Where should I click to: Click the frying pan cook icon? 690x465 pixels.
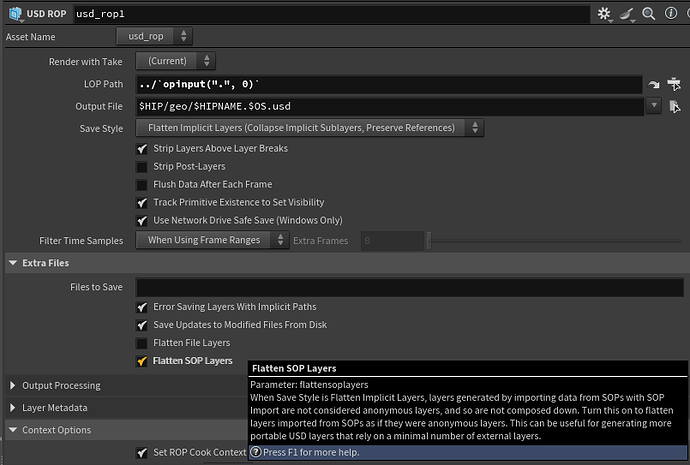click(x=628, y=14)
